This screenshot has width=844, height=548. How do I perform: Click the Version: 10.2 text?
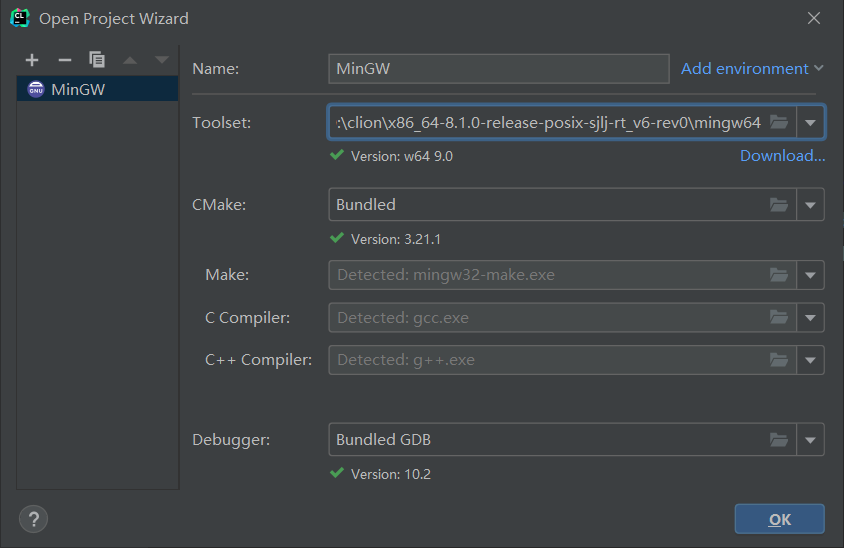click(x=391, y=474)
